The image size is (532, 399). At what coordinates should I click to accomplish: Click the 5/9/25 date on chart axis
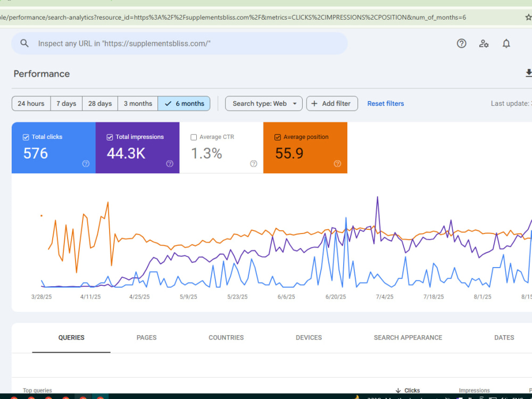click(x=188, y=297)
